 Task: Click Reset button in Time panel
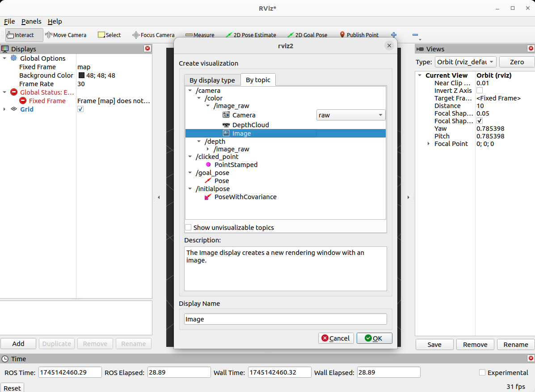click(x=12, y=388)
